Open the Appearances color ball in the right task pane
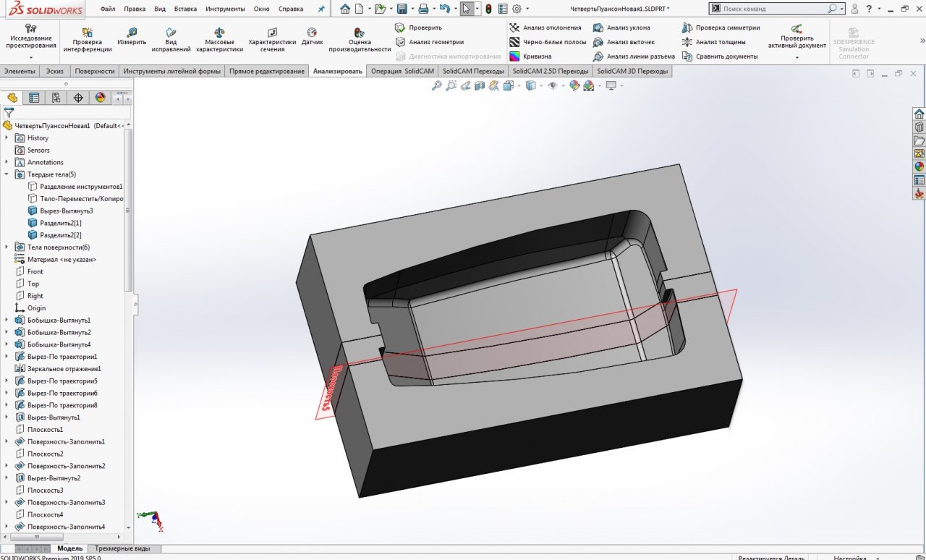Image resolution: width=926 pixels, height=560 pixels. point(919,166)
